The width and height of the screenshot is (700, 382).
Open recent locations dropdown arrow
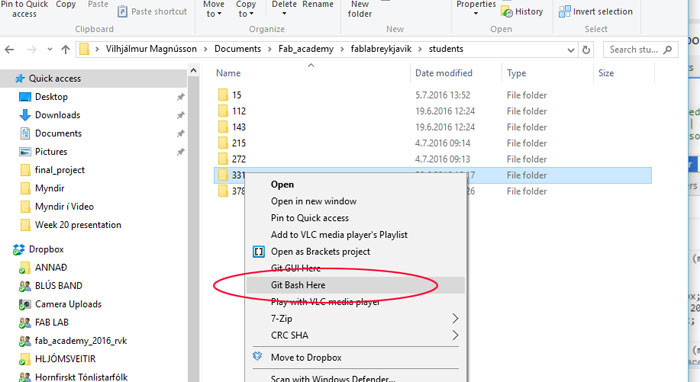[50, 50]
